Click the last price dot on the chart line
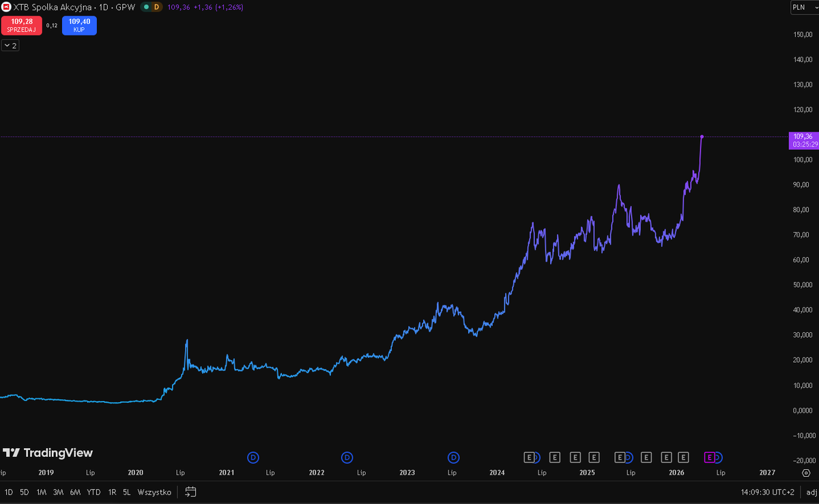 (702, 136)
